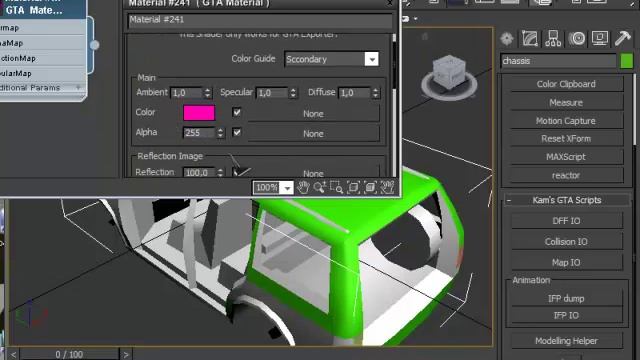The image size is (640, 360).
Task: Click the Diffuse value spinner arrows
Action: coord(376,93)
